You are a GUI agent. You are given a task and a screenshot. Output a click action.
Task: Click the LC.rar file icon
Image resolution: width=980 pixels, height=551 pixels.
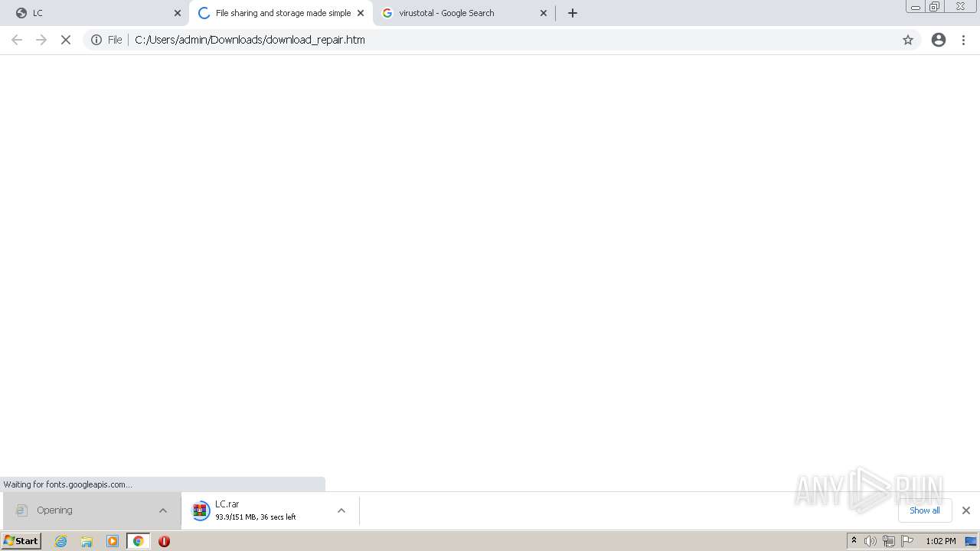point(201,510)
